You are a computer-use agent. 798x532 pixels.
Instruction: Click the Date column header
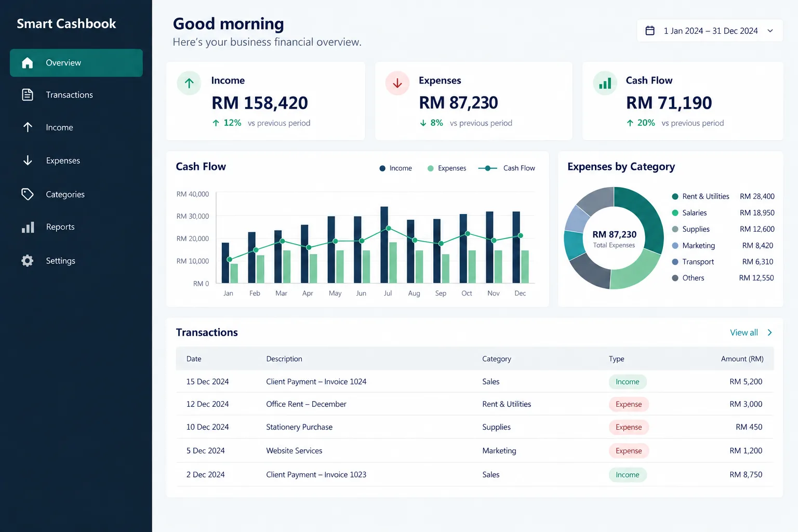tap(194, 359)
